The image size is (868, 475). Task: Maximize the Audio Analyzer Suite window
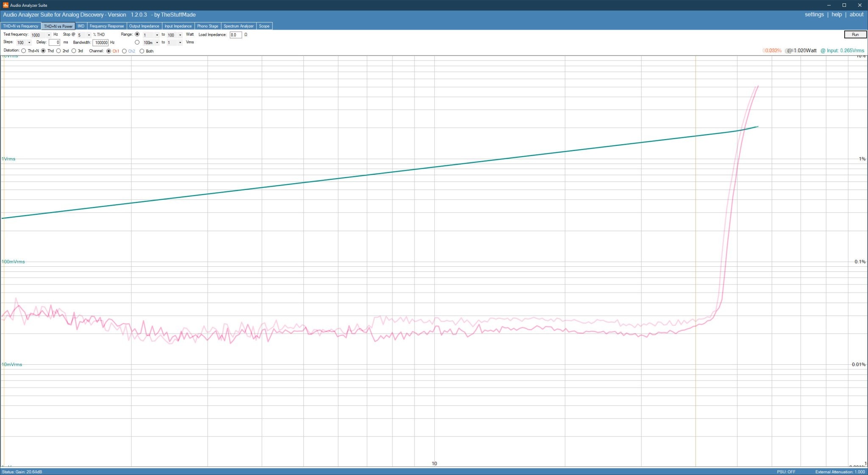click(x=844, y=5)
